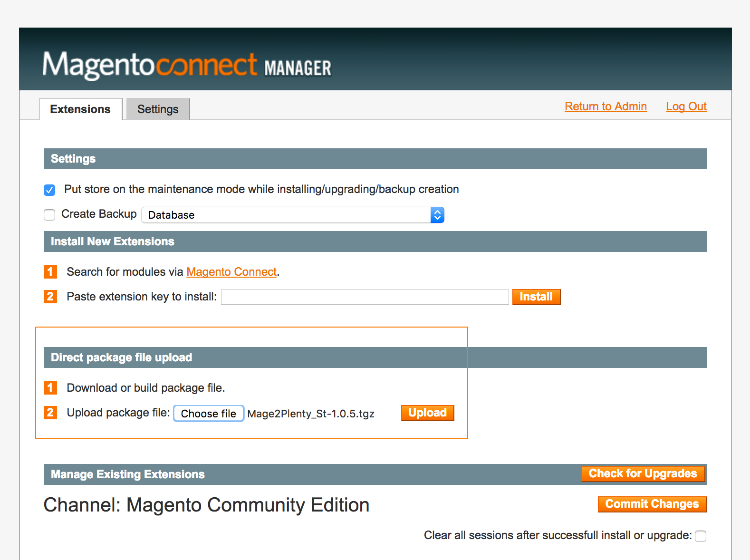Click the Settings section header

click(375, 159)
